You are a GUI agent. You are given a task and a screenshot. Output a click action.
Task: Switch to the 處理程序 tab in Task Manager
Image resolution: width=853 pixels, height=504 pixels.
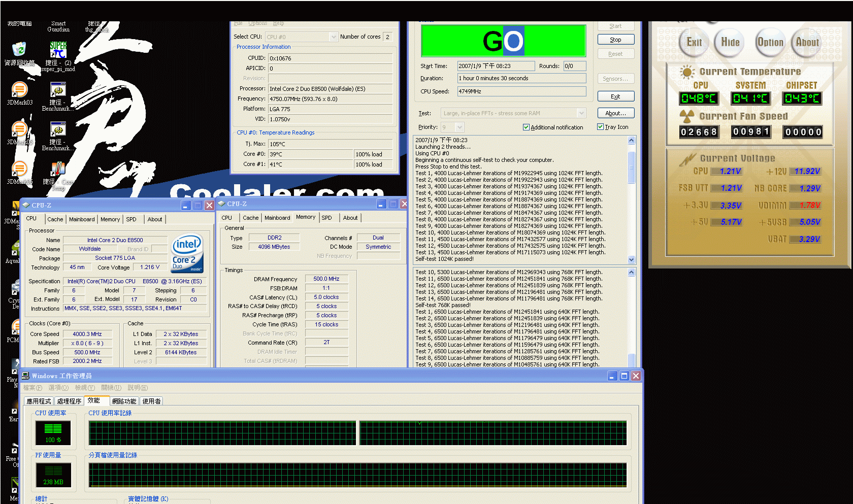pyautogui.click(x=70, y=400)
